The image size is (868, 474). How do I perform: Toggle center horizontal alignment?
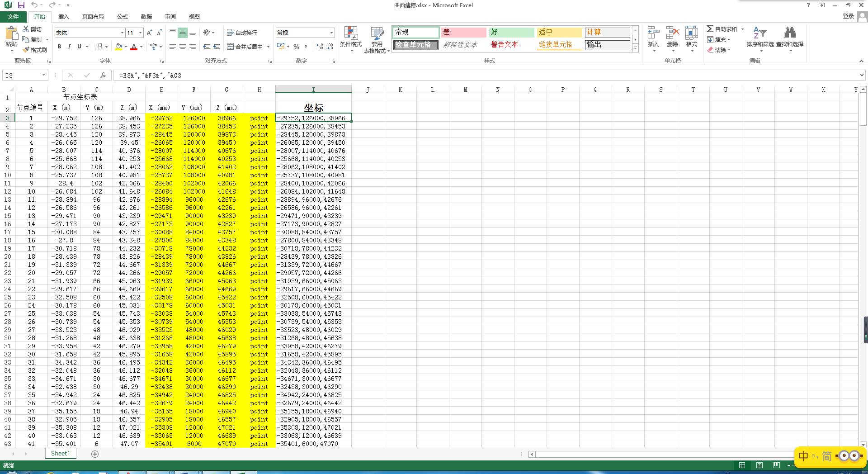pos(183,47)
